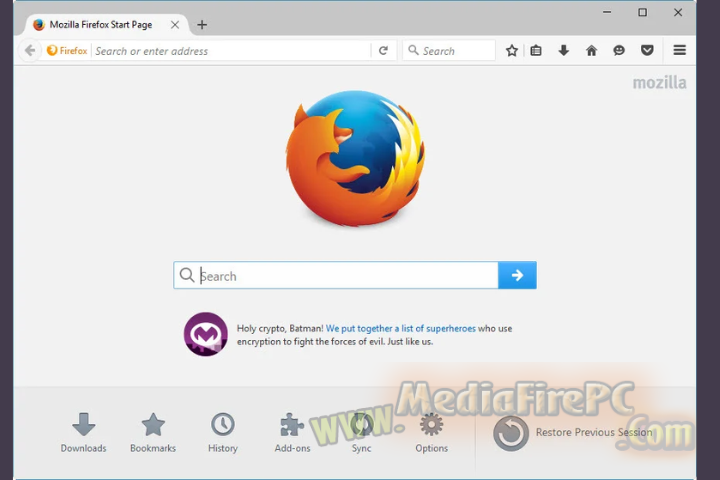Click the back arrow navigation button
The height and width of the screenshot is (480, 720).
coord(30,51)
